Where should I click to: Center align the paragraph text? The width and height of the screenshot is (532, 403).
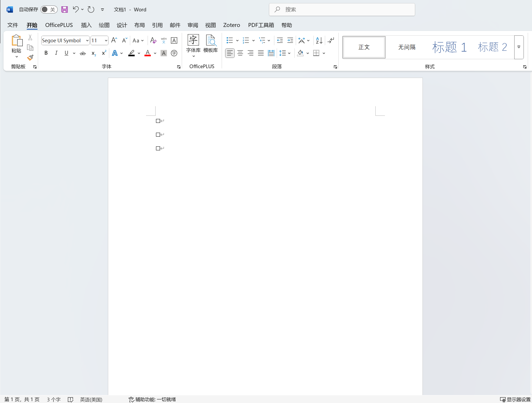coord(240,53)
